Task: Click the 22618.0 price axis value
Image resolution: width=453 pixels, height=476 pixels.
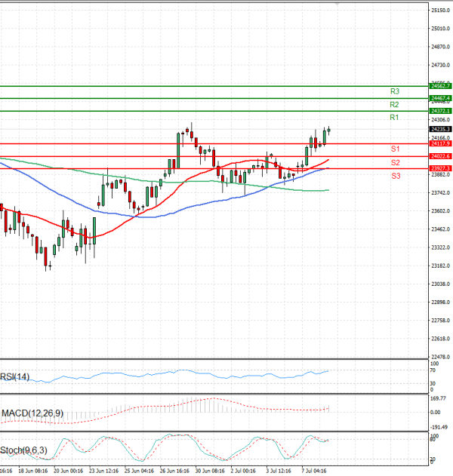Action: coord(441,339)
